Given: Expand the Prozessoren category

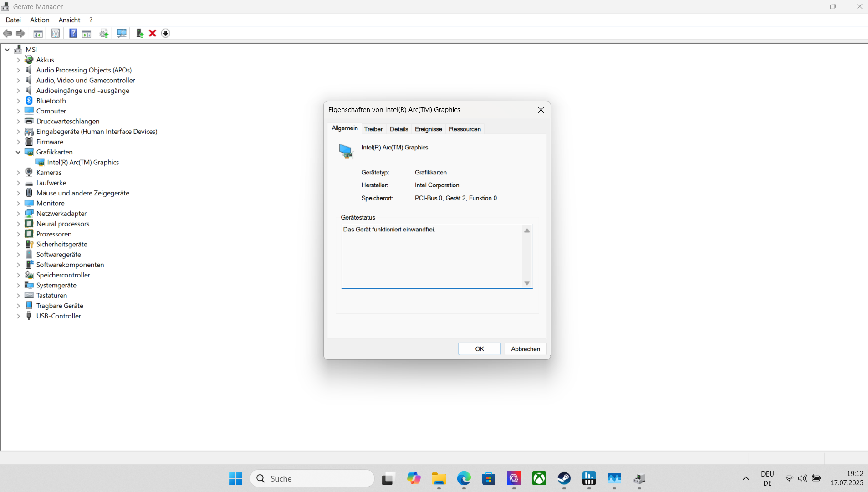Looking at the screenshot, I should [x=18, y=234].
